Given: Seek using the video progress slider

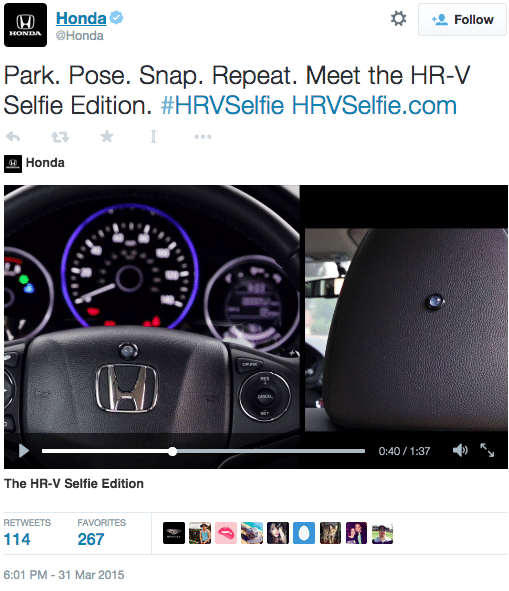Looking at the screenshot, I should coord(203,451).
